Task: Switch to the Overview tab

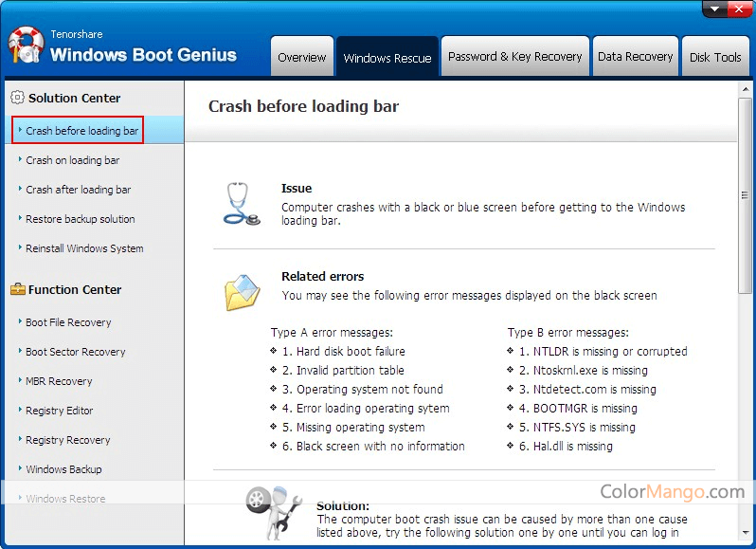Action: click(x=302, y=57)
